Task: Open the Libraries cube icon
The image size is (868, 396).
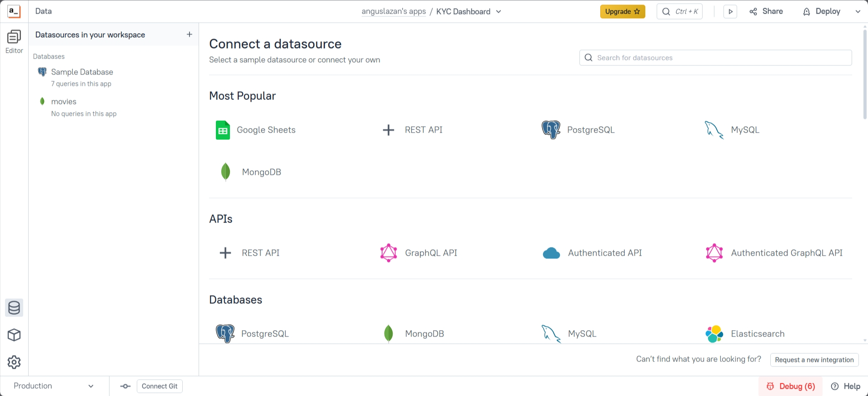Action: [x=14, y=335]
